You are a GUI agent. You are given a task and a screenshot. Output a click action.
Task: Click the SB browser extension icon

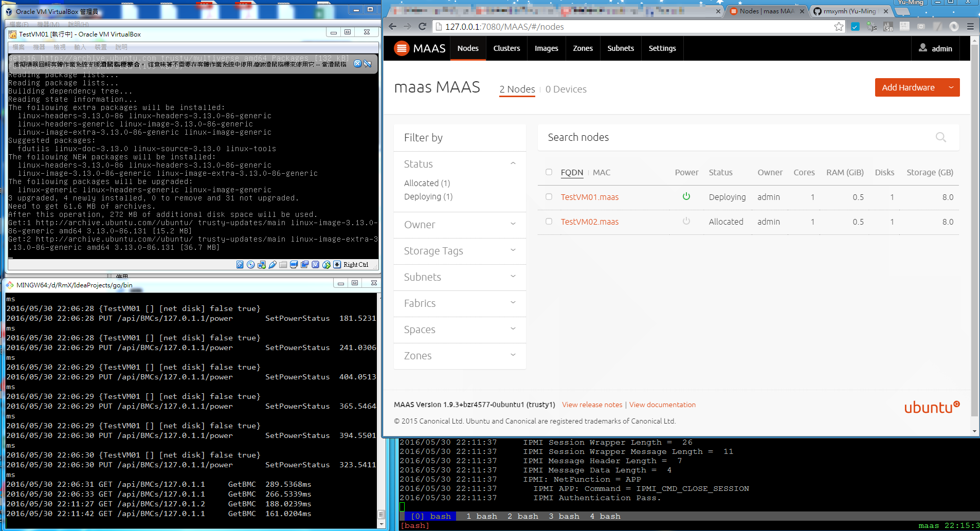pos(888,27)
